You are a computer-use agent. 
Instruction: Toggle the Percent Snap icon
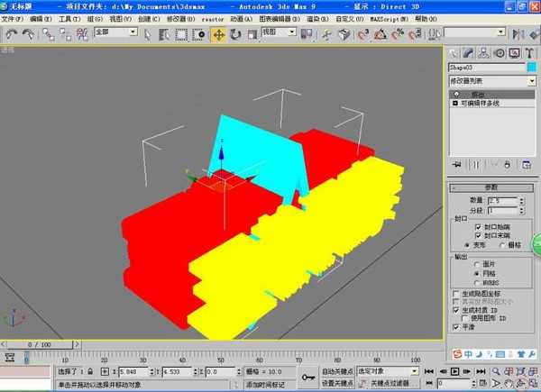click(398, 34)
